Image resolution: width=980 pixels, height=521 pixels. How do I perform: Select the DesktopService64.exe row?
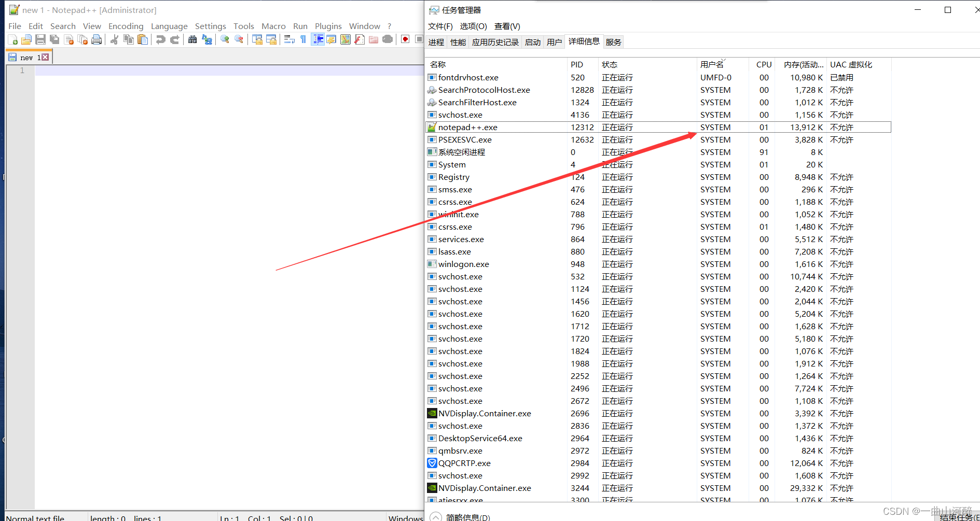pos(658,438)
